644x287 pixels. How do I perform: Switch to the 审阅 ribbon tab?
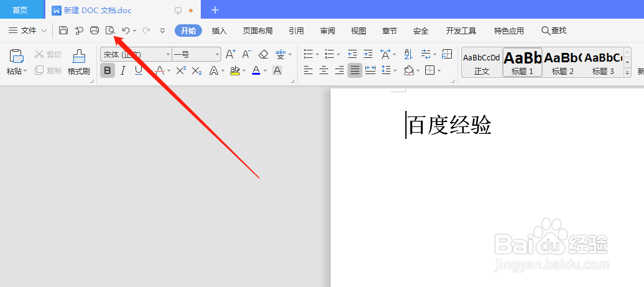pyautogui.click(x=328, y=31)
